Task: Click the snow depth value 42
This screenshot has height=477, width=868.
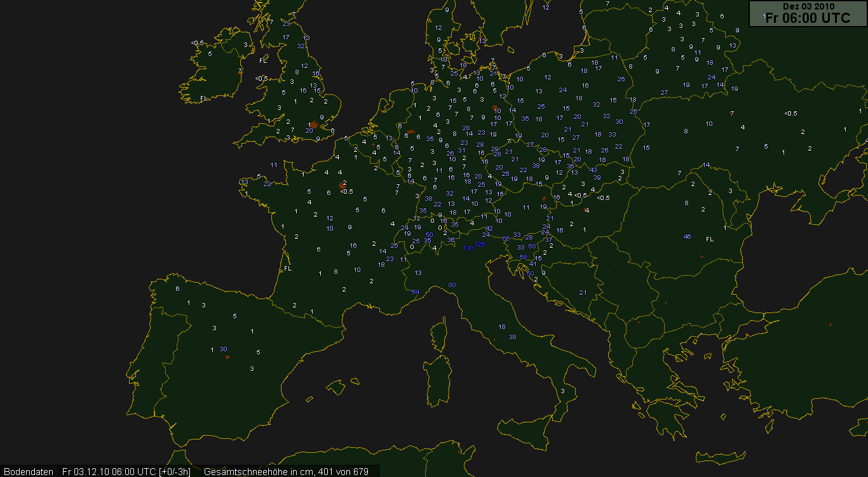Action: click(489, 229)
